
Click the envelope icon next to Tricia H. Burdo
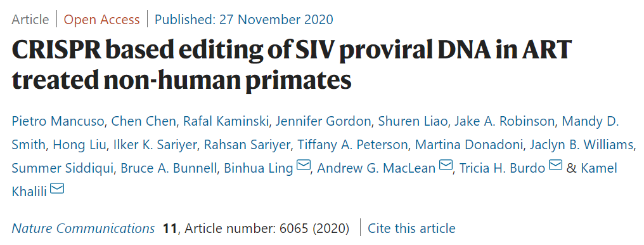click(556, 166)
